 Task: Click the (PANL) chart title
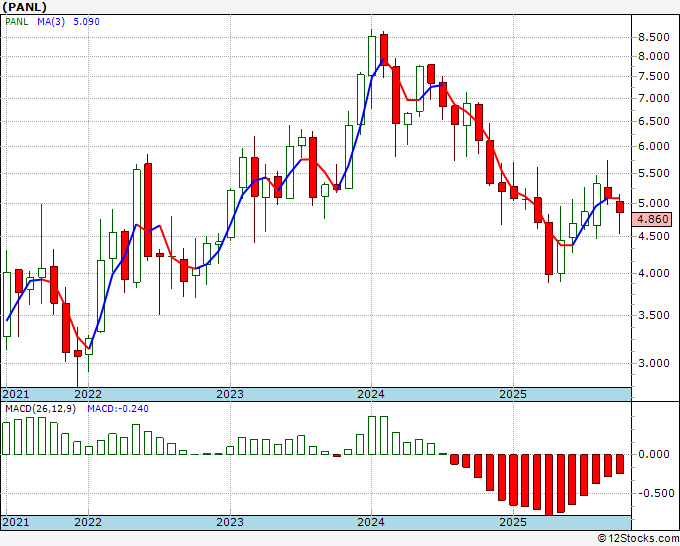(x=25, y=7)
